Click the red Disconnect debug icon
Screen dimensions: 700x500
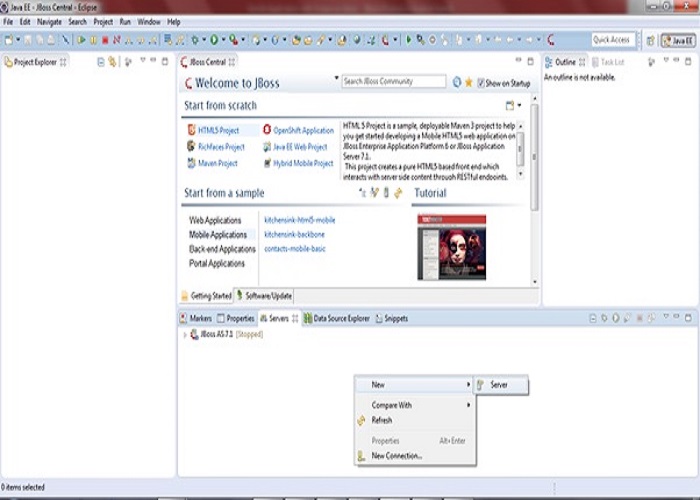tap(117, 40)
